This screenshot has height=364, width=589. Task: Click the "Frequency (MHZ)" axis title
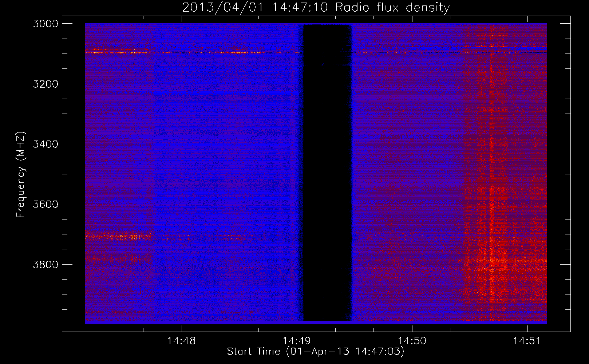pos(21,175)
